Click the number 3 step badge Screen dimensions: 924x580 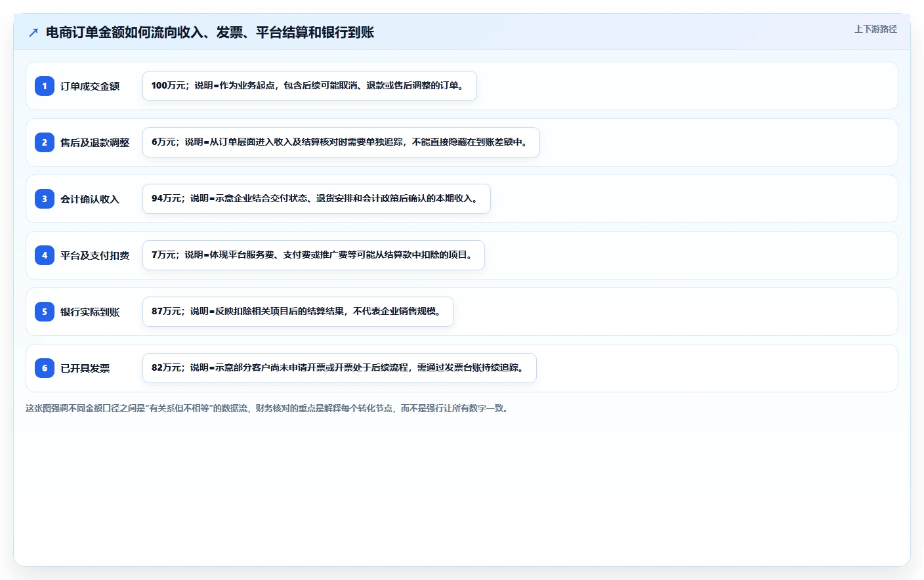(45, 199)
